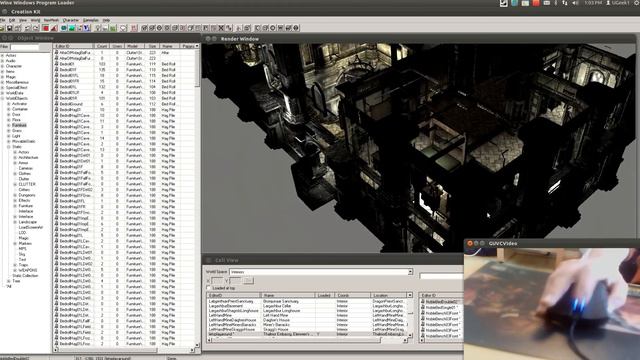Expand the Audio tree node
This screenshot has width=640, height=360.
[x=2, y=61]
